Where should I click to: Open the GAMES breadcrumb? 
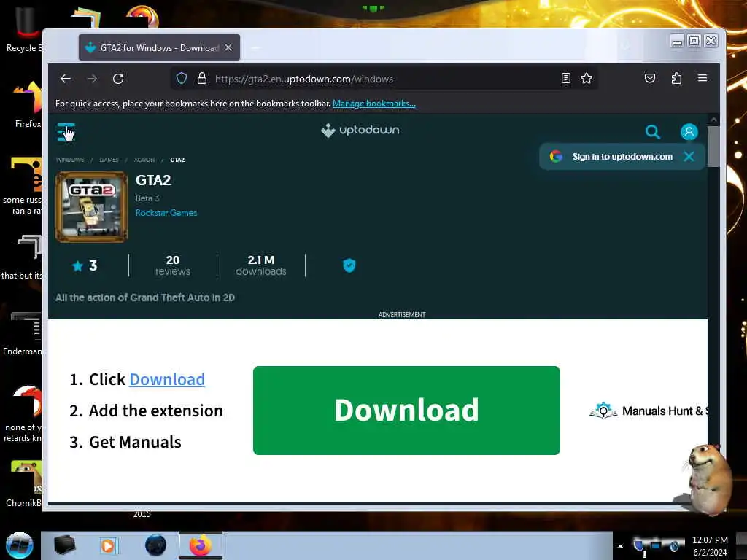pyautogui.click(x=109, y=160)
